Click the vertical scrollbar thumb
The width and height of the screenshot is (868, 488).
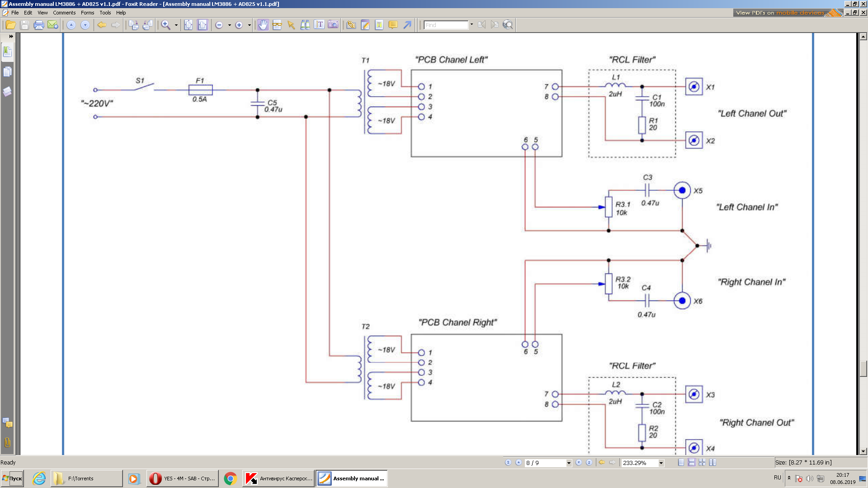pos(863,368)
